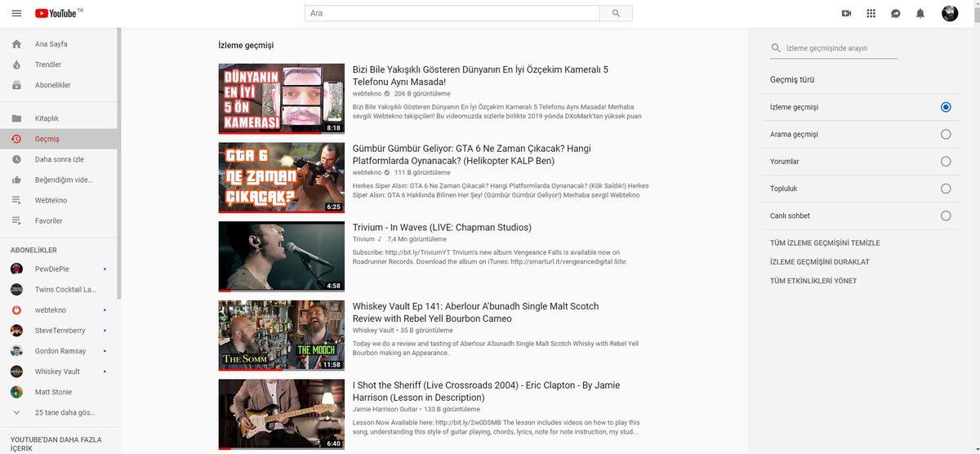Open Gordon Ramsay subscription channel
The image size is (980, 454).
tap(60, 351)
